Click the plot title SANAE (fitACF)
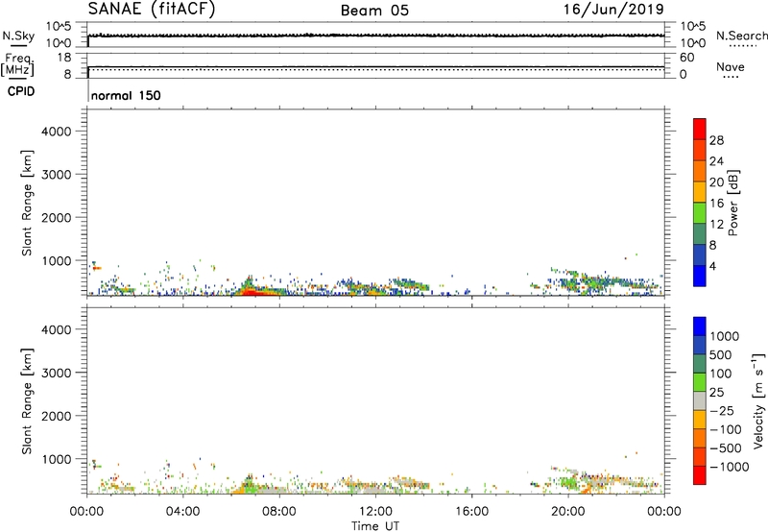Image resolution: width=768 pixels, height=532 pixels. 152,9
